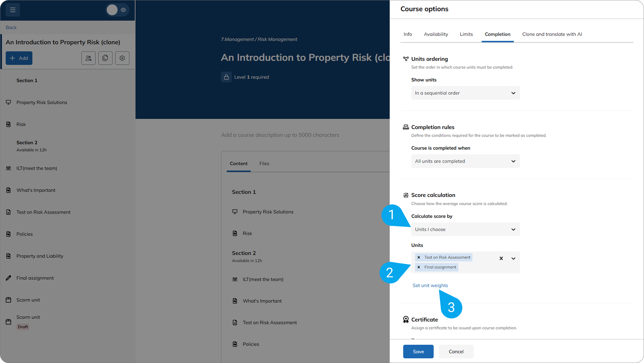Click the course users icon button
This screenshot has width=644, height=363.
pyautogui.click(x=88, y=58)
